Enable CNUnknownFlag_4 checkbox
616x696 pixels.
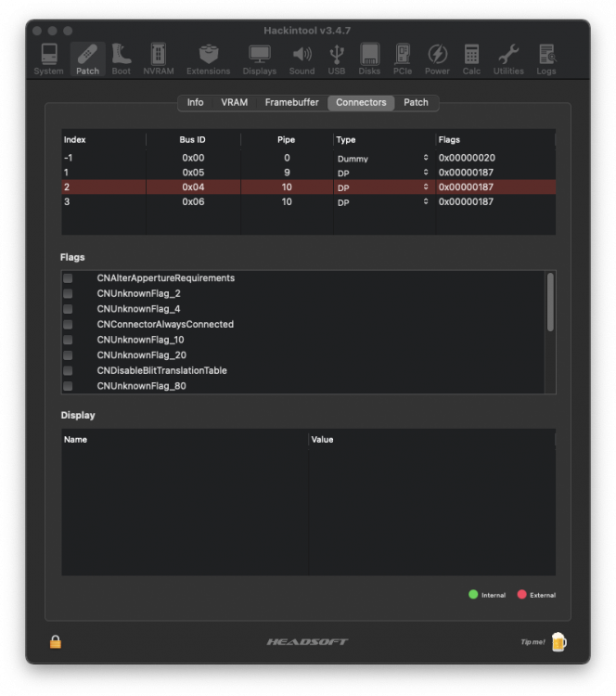[x=68, y=309]
